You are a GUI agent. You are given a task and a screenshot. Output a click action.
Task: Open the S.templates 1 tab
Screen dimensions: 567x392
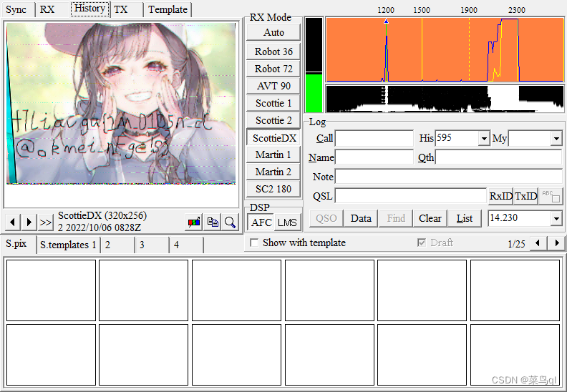click(x=68, y=245)
